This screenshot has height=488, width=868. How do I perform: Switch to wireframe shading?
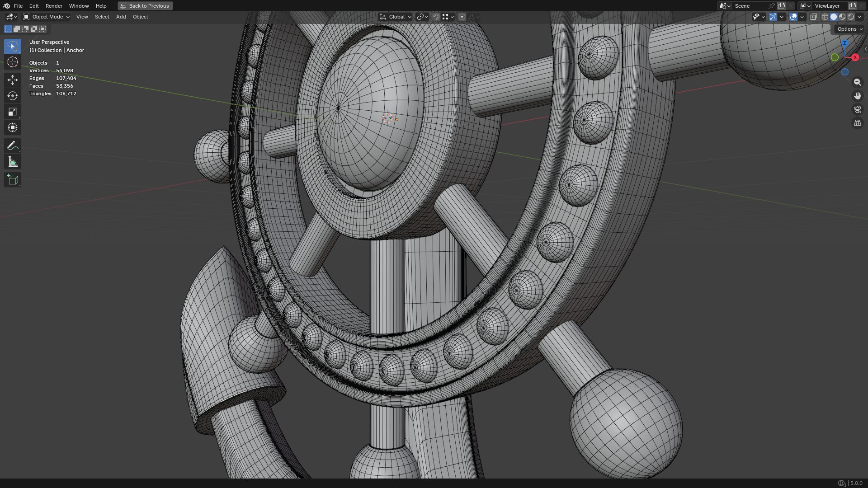(x=825, y=17)
